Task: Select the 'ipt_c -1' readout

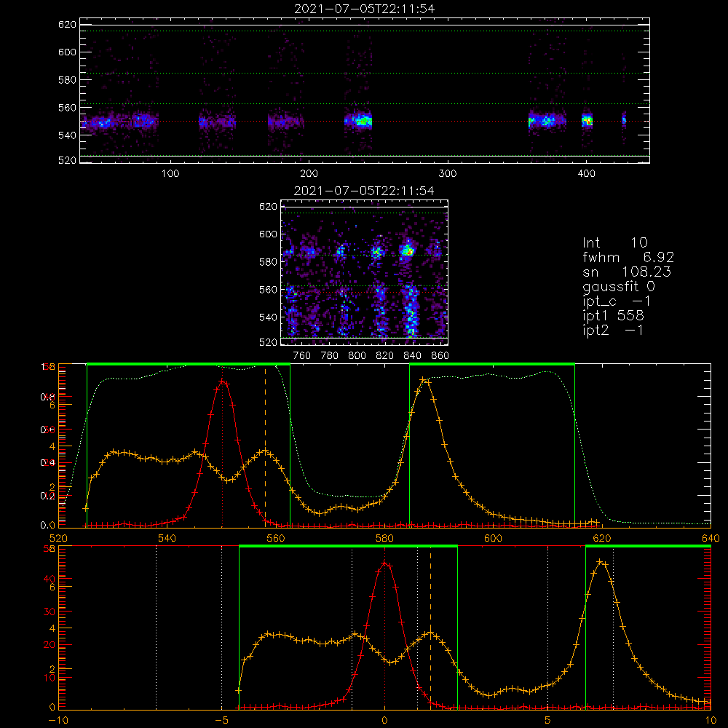Action: pos(617,301)
